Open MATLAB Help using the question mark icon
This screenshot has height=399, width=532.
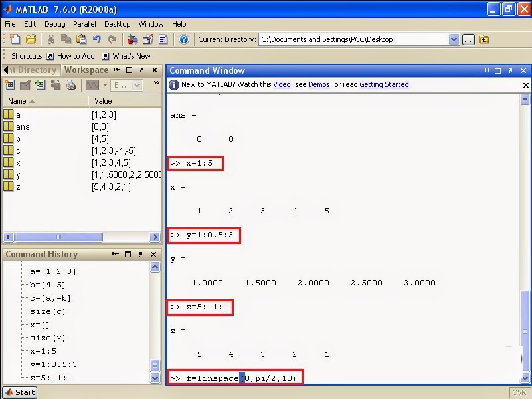[183, 39]
